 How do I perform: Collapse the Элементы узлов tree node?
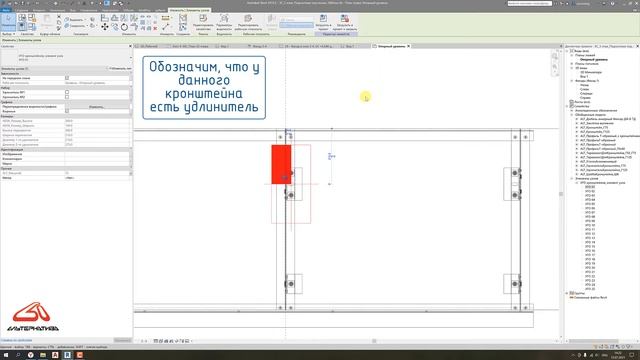coord(572,178)
